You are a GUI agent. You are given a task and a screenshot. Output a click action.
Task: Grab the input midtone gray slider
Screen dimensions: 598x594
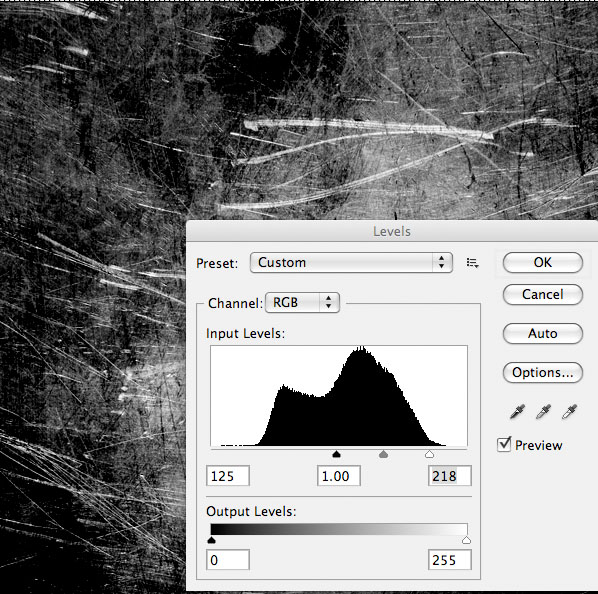click(383, 454)
